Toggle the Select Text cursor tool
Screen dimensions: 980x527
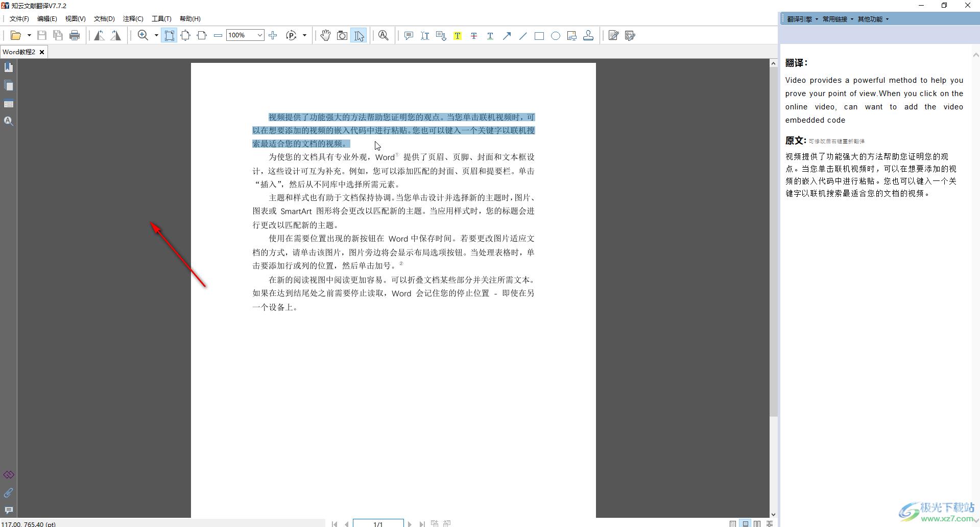(359, 35)
